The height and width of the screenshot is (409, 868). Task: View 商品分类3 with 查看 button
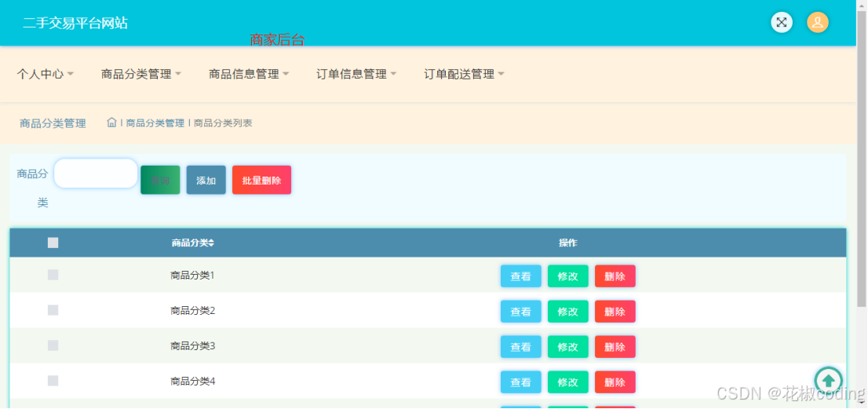click(x=521, y=347)
